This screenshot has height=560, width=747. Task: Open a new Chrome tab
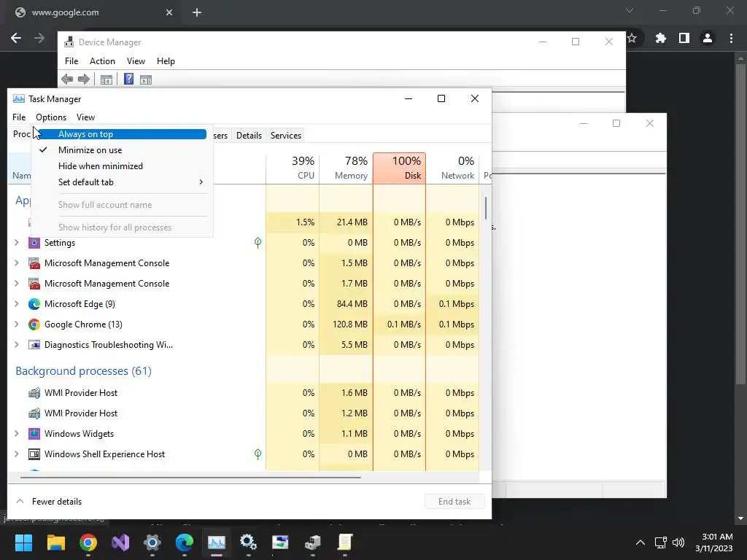point(197,12)
